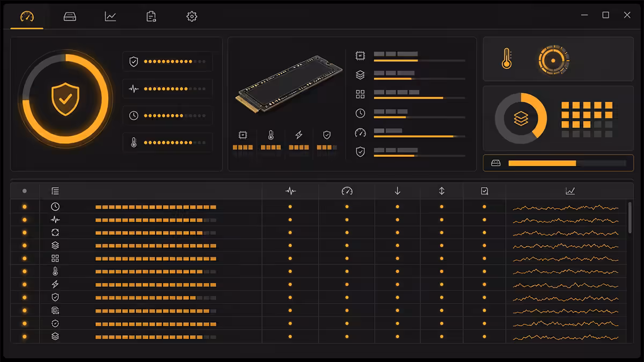Click the orange block grid in storage card
Viewport: 644px width, 362px height.
click(587, 120)
